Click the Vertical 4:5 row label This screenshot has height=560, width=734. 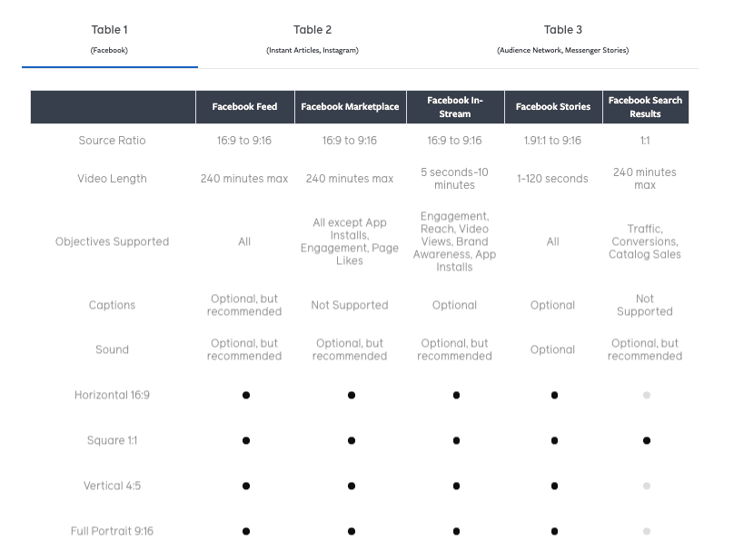[x=112, y=486]
